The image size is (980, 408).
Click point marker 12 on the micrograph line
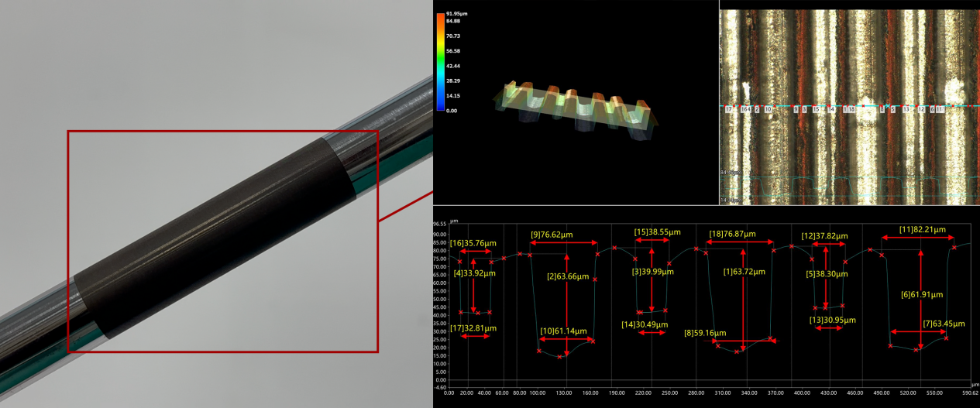[x=922, y=109]
